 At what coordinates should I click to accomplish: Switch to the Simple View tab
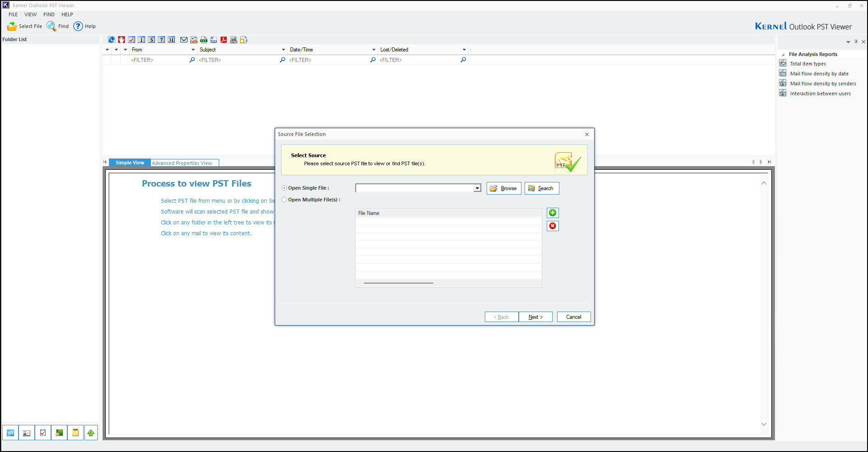130,163
